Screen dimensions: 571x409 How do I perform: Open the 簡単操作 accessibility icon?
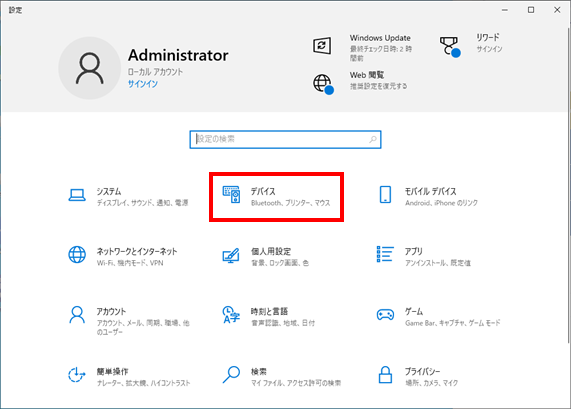(76, 375)
